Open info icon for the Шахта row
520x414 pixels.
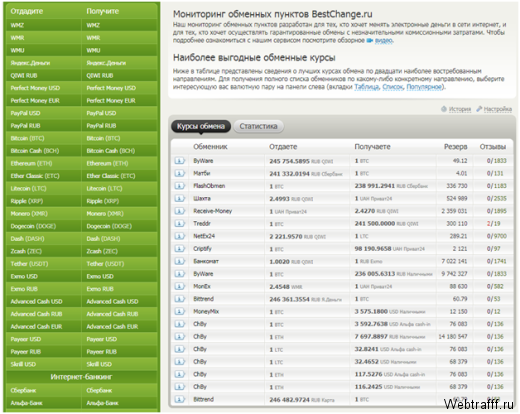[179, 199]
